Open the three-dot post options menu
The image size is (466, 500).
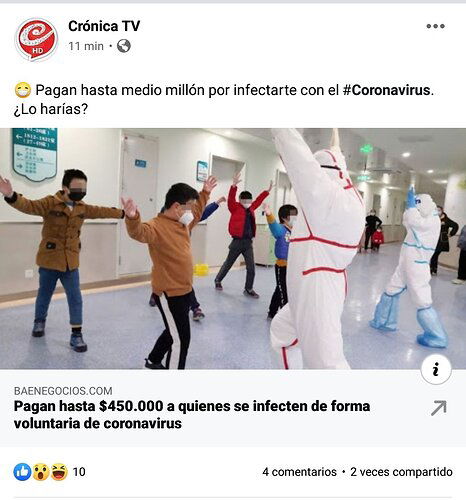[435, 26]
